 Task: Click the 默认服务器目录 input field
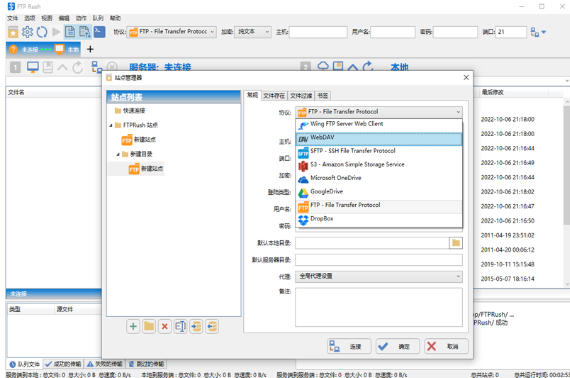tap(379, 260)
